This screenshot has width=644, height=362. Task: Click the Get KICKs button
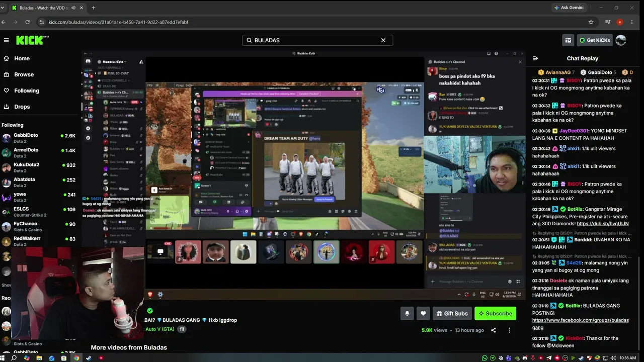pyautogui.click(x=595, y=40)
